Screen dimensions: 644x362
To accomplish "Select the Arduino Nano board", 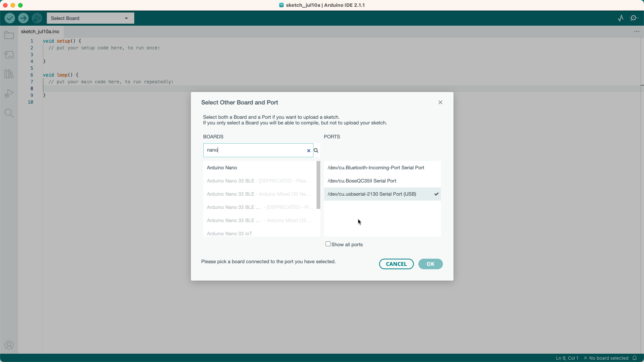I will point(260,168).
